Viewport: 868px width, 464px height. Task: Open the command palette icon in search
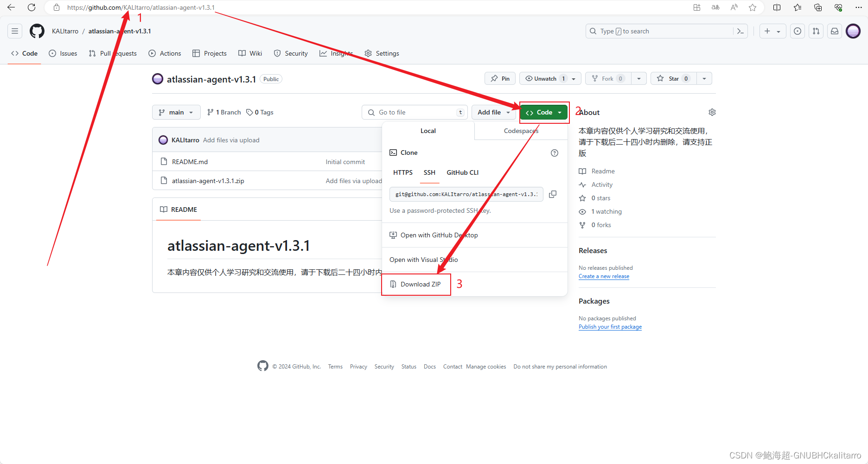pos(740,31)
